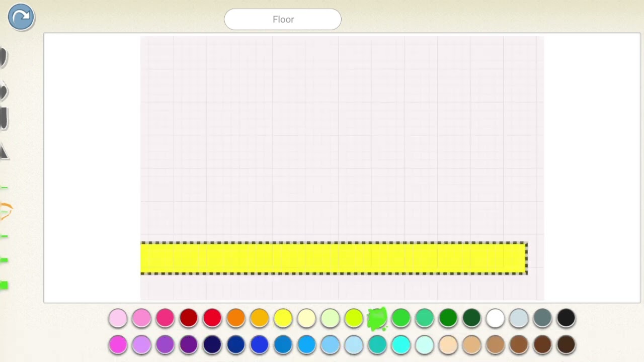Screen dimensions: 644x362
Task: Choose the mint green color swatch
Action: click(425, 318)
